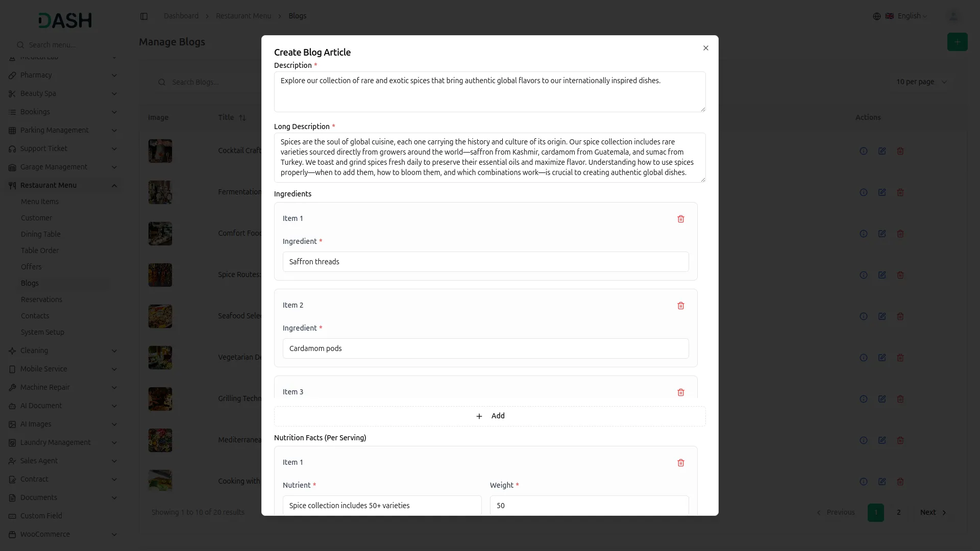Click the Next pagination button

933,512
